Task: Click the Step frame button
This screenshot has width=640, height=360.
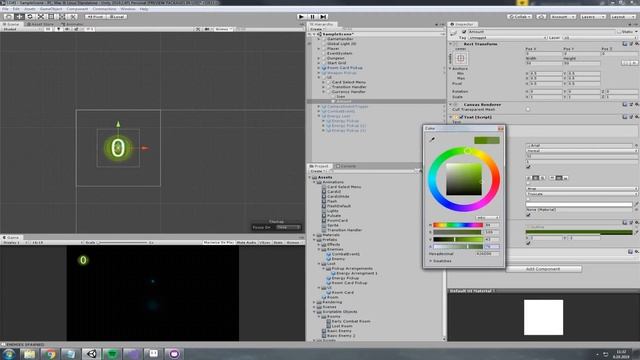Action: (323, 17)
